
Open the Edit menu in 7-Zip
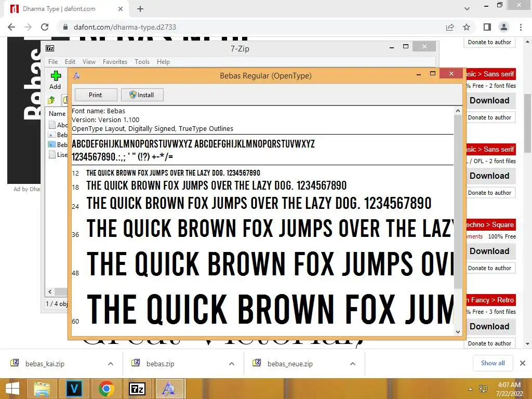click(70, 62)
